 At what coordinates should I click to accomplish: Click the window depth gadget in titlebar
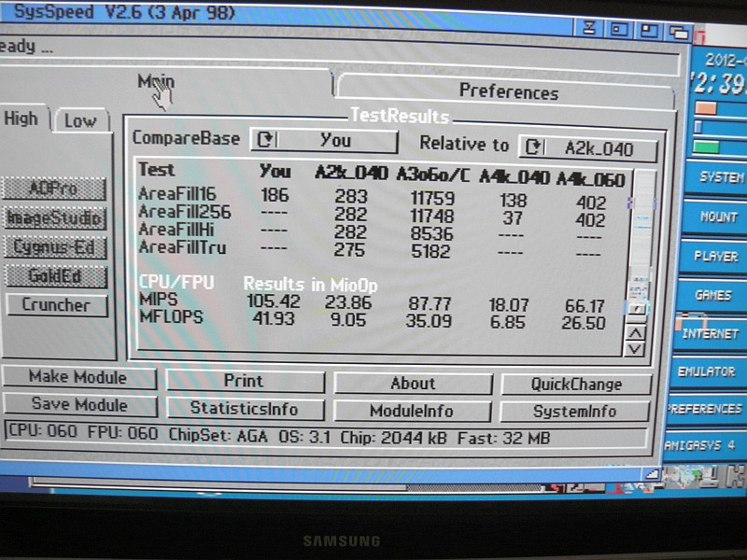click(x=679, y=33)
